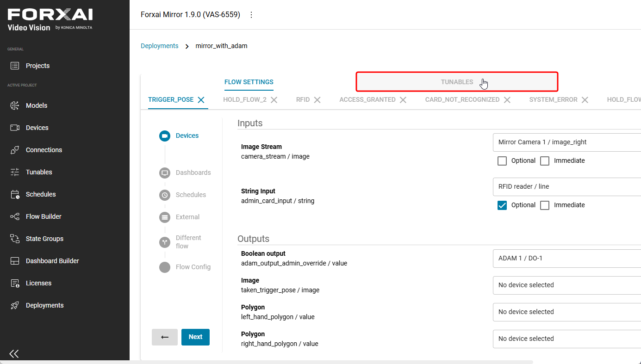Screen dimensions: 641x364
Task: Click the admin_card_input / string label
Action: (x=278, y=201)
